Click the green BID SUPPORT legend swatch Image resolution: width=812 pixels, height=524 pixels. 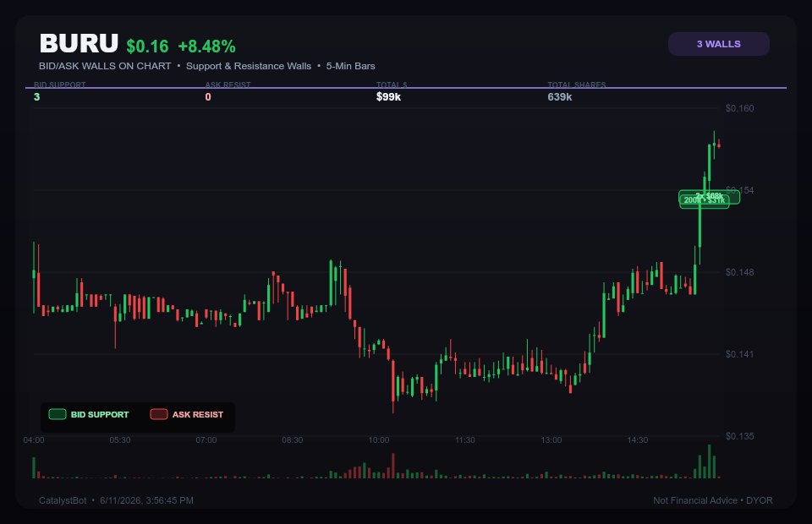pyautogui.click(x=58, y=414)
